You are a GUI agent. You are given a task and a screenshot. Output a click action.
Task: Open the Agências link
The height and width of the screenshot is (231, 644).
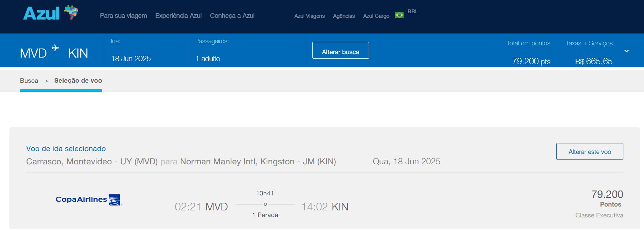click(344, 16)
